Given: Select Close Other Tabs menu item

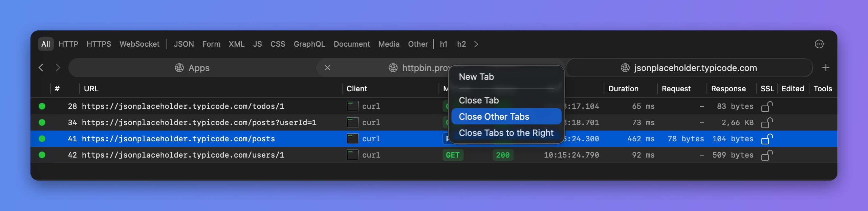Looking at the screenshot, I should point(506,117).
